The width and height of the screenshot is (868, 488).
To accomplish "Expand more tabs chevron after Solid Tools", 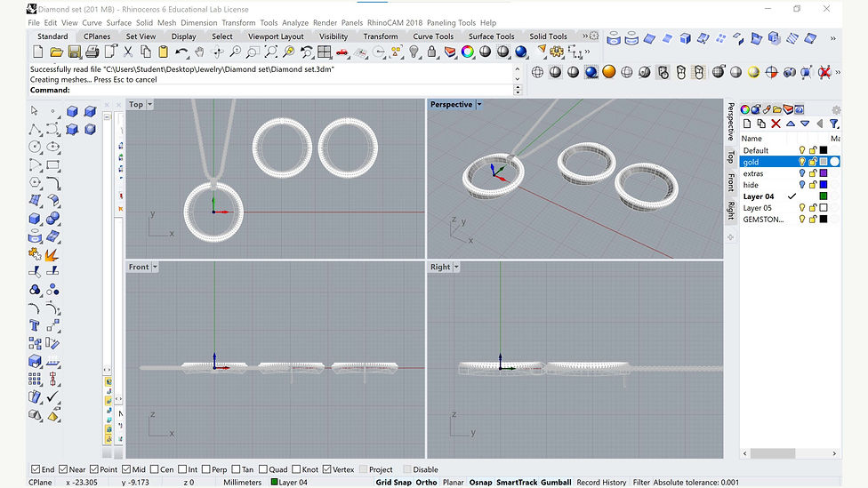I will coord(585,36).
